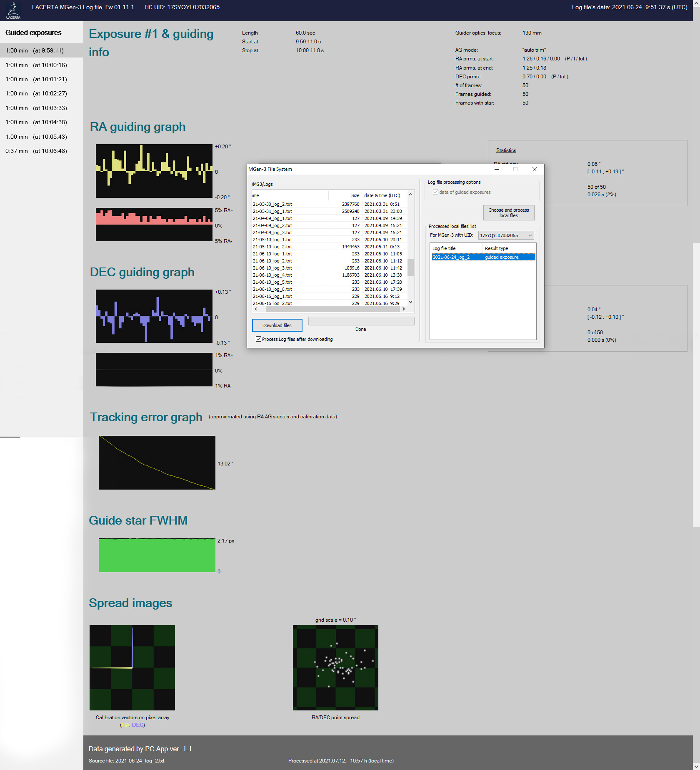Click the Download files button
The width and height of the screenshot is (700, 770).
point(277,325)
